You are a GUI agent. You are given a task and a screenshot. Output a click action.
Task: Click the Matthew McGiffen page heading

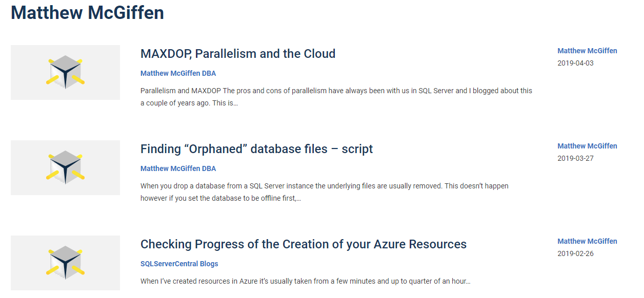point(87,12)
